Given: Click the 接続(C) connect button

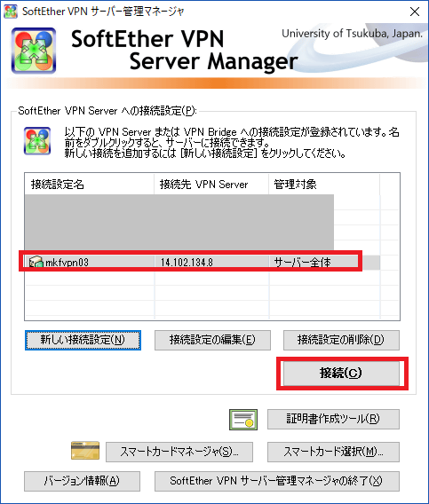Looking at the screenshot, I should pyautogui.click(x=341, y=374).
